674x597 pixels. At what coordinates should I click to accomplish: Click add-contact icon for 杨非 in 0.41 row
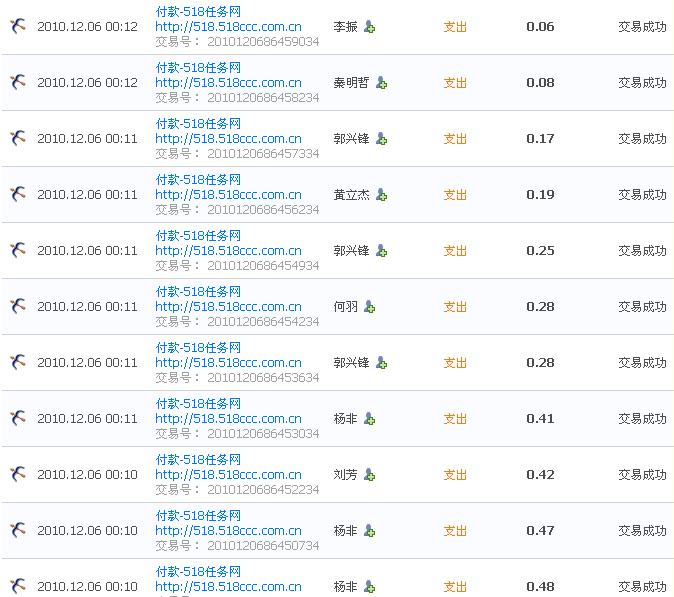pyautogui.click(x=369, y=419)
